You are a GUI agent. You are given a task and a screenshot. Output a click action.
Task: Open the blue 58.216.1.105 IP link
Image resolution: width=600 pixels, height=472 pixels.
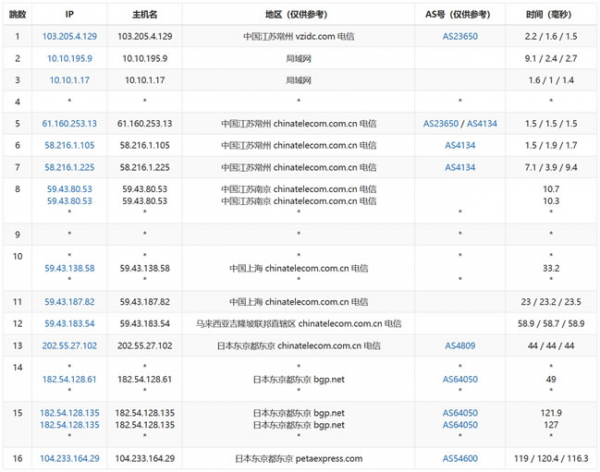tap(69, 145)
